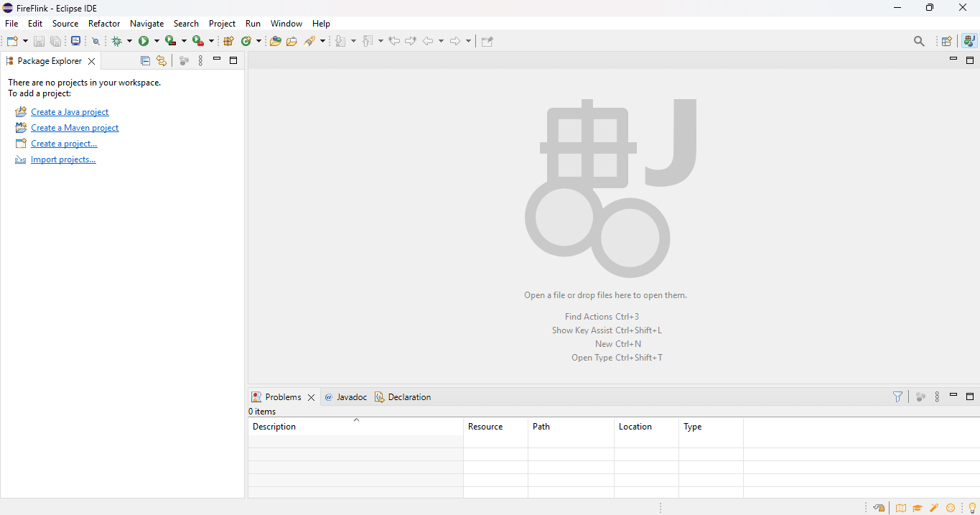Expand the New file dropdown arrow
The width and height of the screenshot is (980, 515).
26,41
